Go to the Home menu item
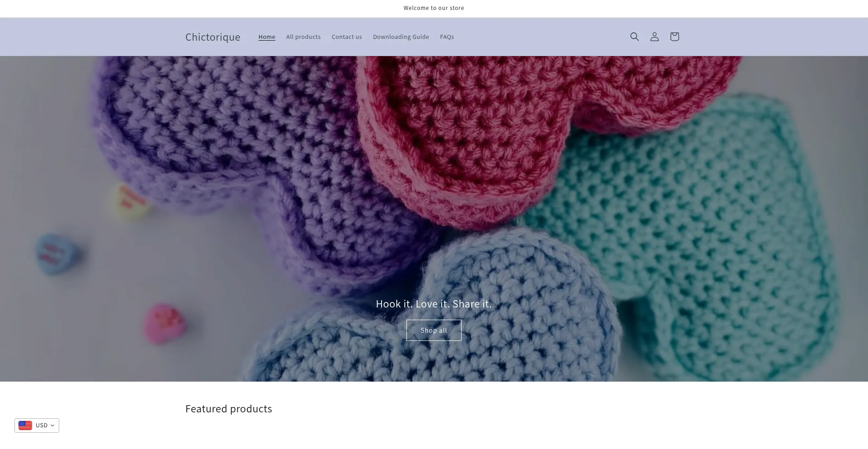868x449 pixels. pos(267,37)
